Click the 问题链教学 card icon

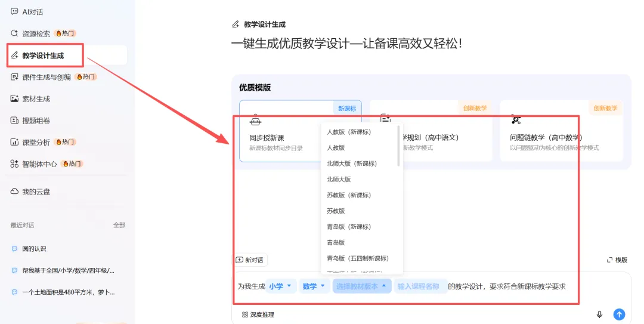click(x=516, y=120)
